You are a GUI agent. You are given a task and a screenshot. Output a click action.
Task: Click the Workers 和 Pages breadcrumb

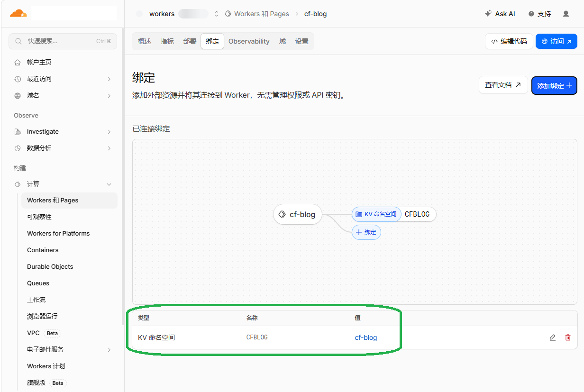(x=256, y=14)
